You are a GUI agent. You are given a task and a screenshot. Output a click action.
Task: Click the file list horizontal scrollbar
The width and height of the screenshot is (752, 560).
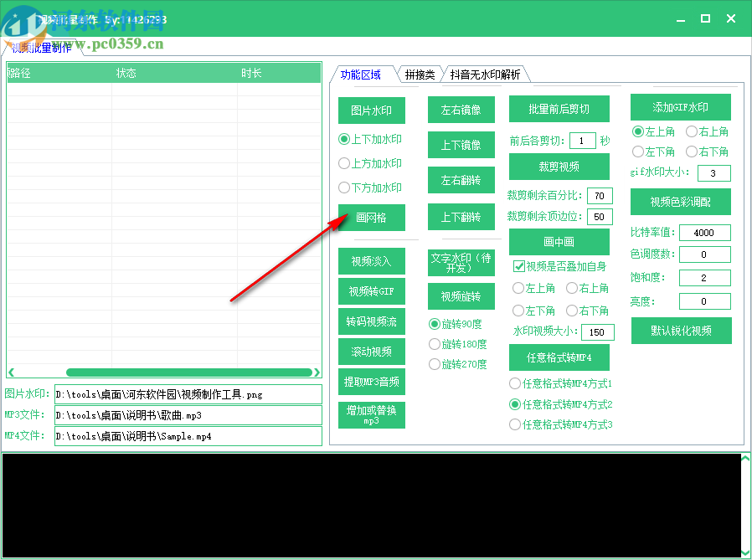(189, 372)
